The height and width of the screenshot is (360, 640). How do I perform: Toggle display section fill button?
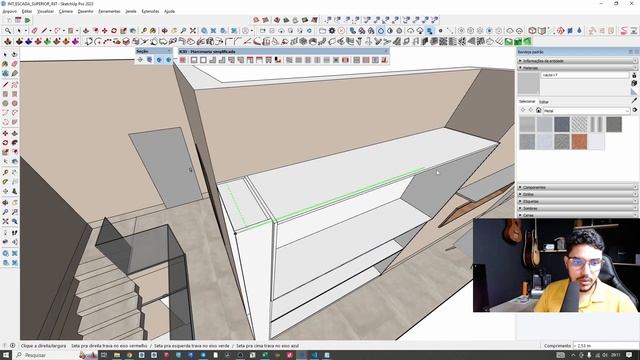tap(168, 60)
